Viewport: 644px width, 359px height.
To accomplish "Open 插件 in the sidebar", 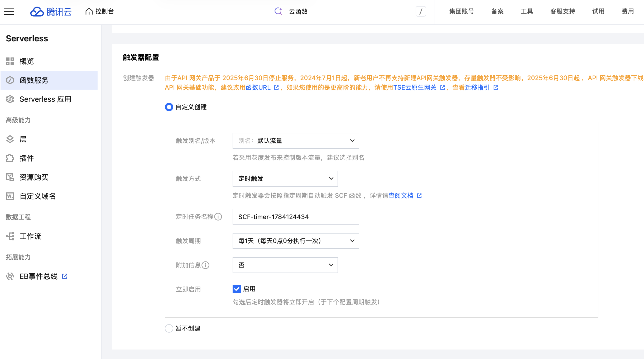I will pyautogui.click(x=49, y=158).
